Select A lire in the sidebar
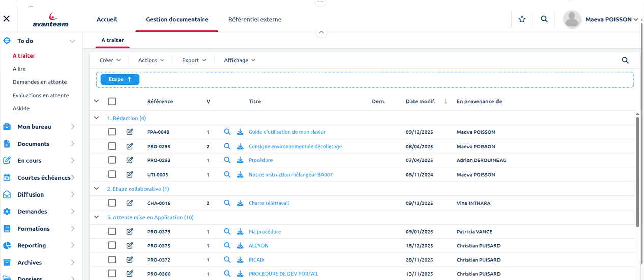The height and width of the screenshot is (280, 644). [x=19, y=69]
